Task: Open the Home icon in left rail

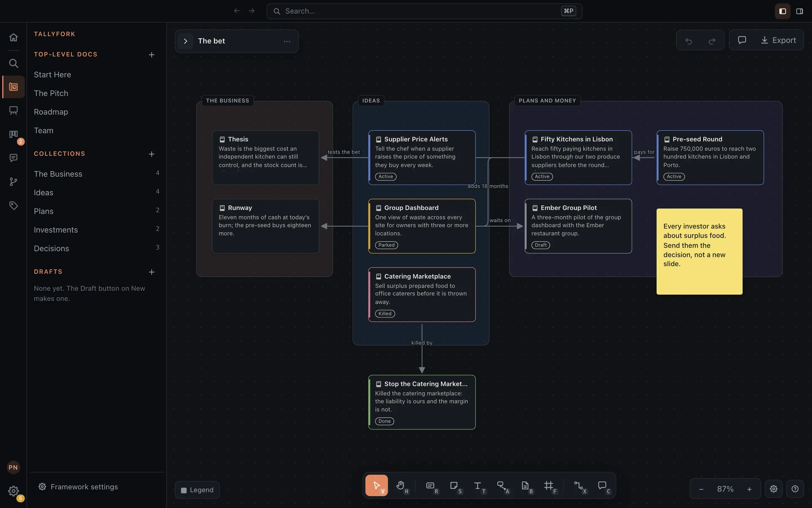Action: tap(13, 37)
